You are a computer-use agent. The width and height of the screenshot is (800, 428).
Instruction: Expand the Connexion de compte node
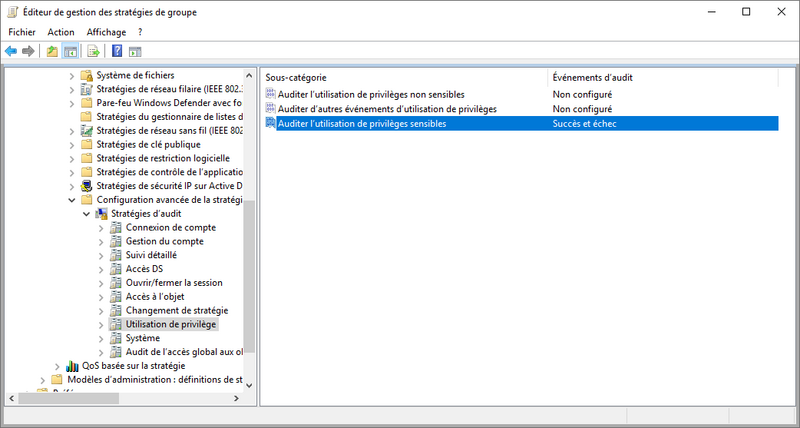pos(100,228)
